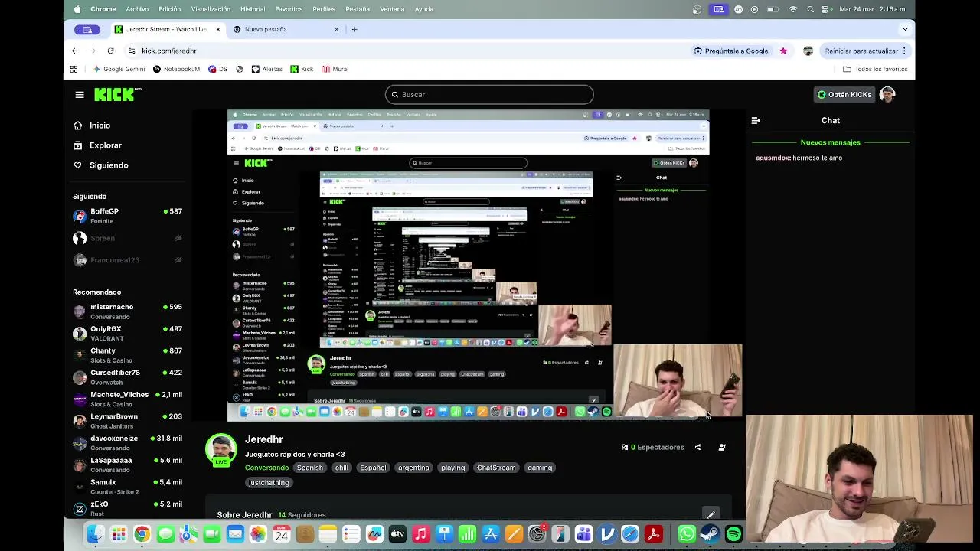Open the Music app in the dock
This screenshot has height=551, width=980.
coord(420,534)
